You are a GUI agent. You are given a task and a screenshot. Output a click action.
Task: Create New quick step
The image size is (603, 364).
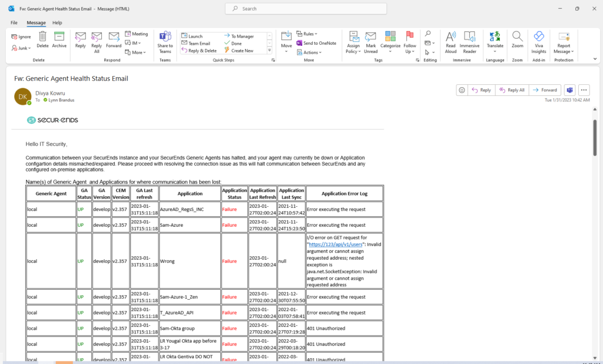coord(239,51)
